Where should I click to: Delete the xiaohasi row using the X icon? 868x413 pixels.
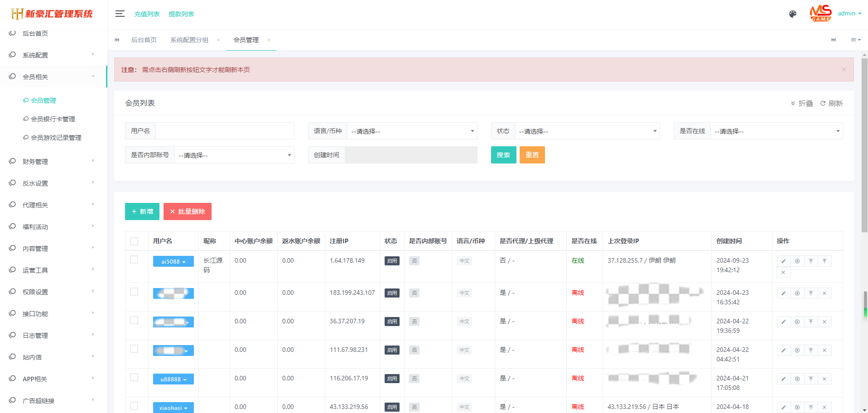click(x=824, y=407)
